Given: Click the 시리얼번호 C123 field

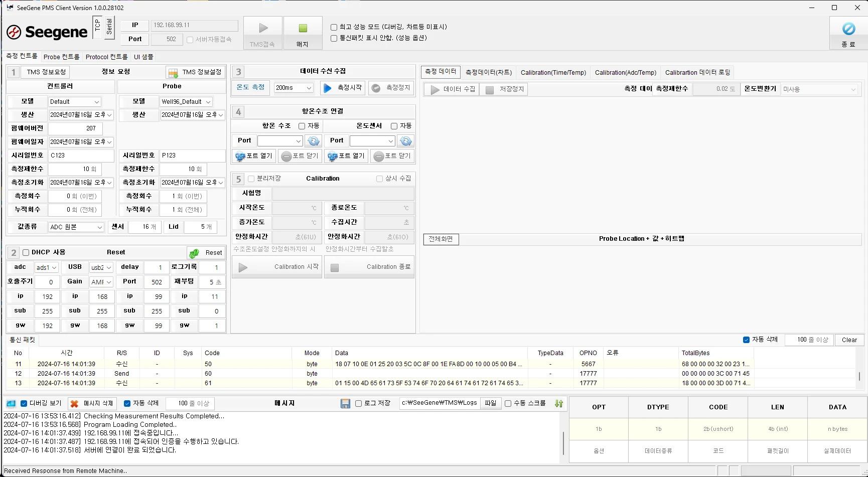Looking at the screenshot, I should (81, 155).
